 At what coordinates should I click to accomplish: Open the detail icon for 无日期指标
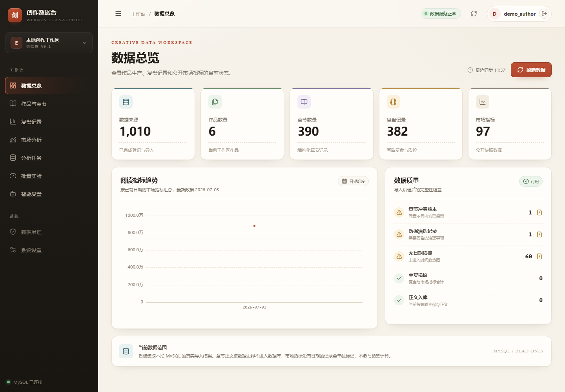tap(539, 256)
